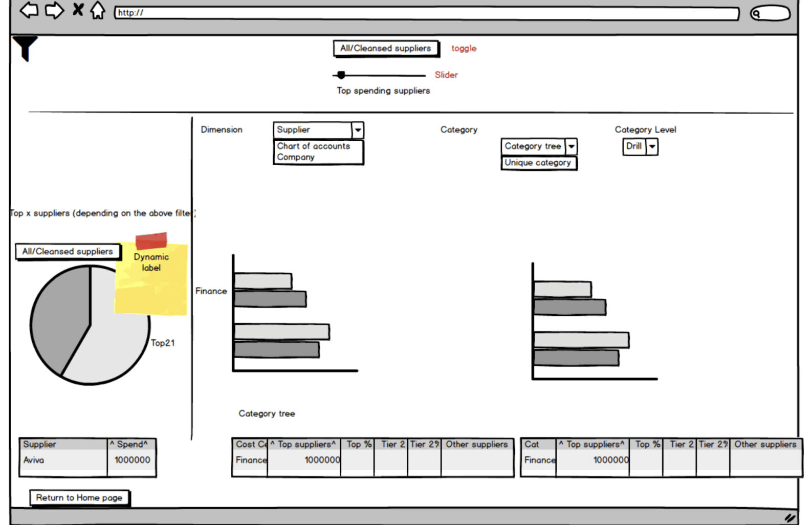Select Company dimension option
Image resolution: width=812 pixels, height=525 pixels.
296,157
